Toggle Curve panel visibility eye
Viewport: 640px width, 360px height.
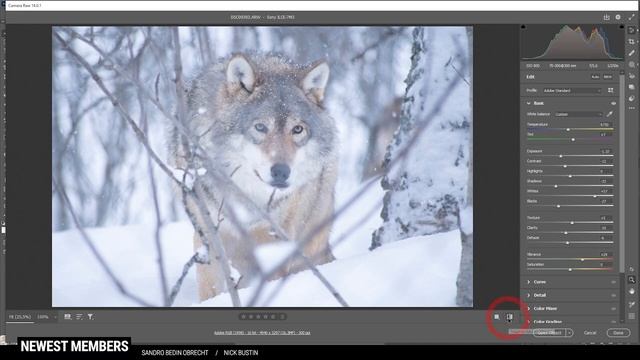coord(613,282)
